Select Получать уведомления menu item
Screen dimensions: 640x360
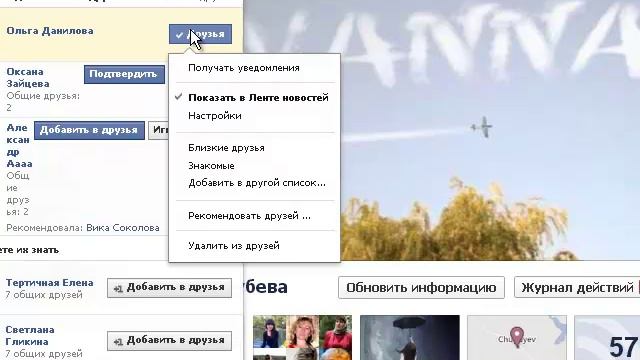point(244,68)
